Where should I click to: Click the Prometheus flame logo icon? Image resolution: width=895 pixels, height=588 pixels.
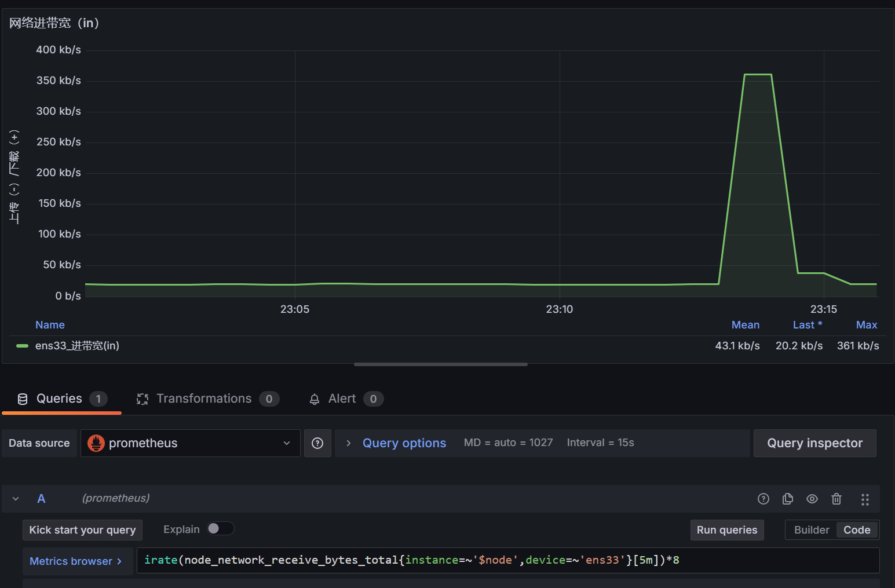[x=96, y=443]
